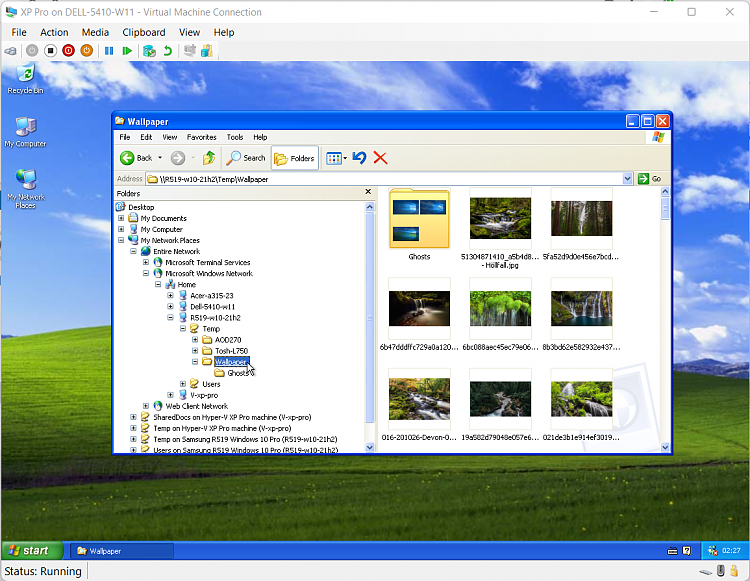Select the My Computer desktop icon

click(x=25, y=132)
